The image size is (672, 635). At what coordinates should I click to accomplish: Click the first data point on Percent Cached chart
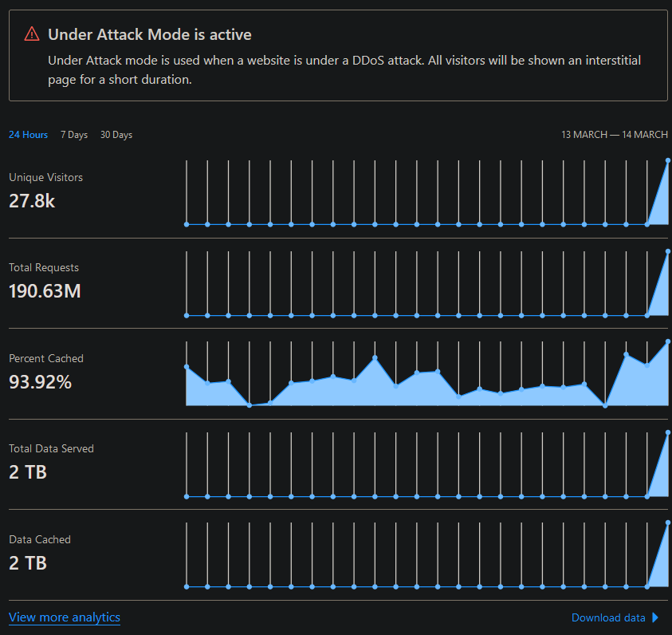pos(187,367)
